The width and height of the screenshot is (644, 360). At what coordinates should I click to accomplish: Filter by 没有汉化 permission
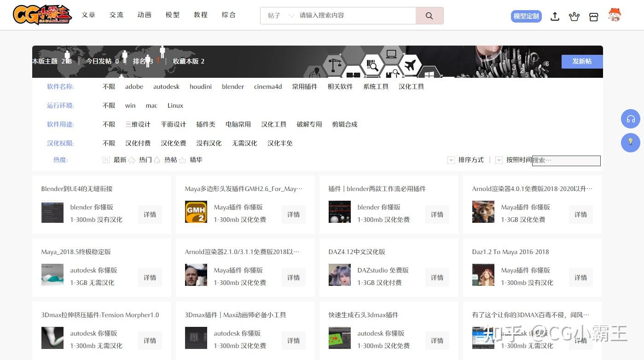(209, 143)
